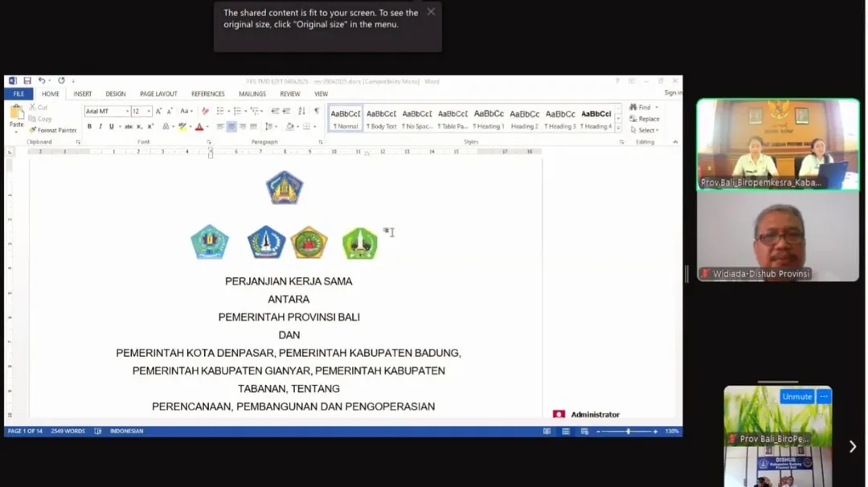Click the Sort A-Z icon
This screenshot has width=868, height=487.
pyautogui.click(x=301, y=111)
